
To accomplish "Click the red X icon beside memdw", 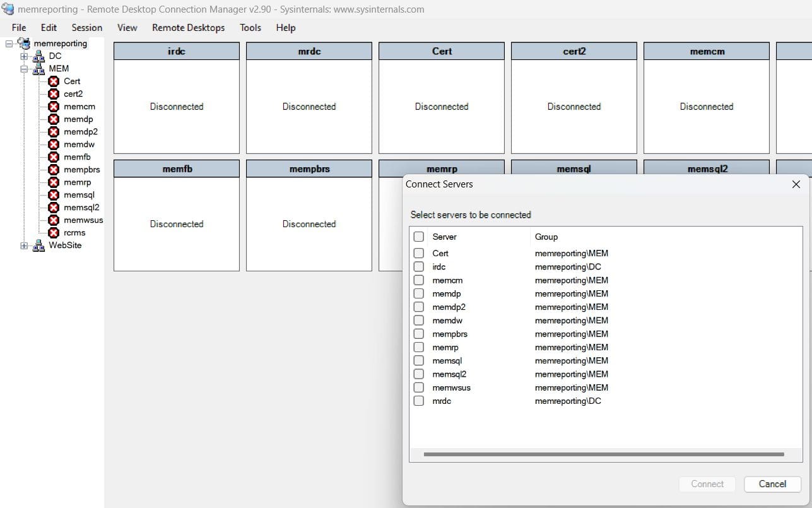I will click(54, 145).
